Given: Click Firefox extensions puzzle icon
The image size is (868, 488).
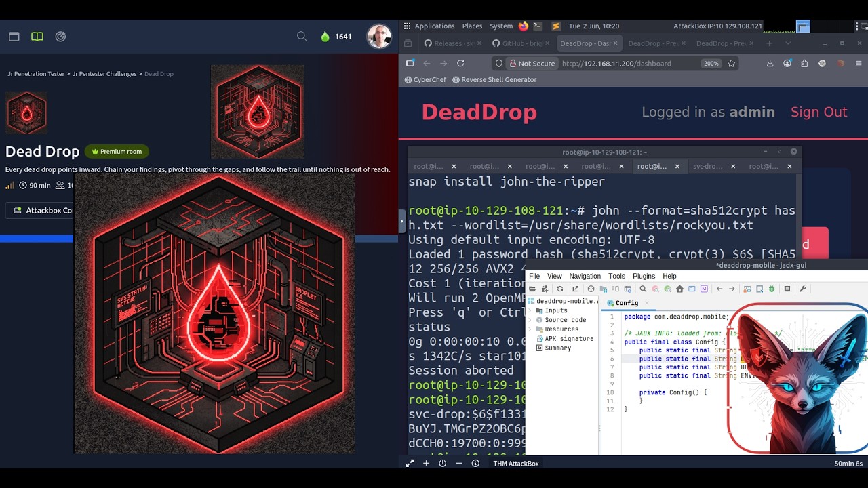Looking at the screenshot, I should click(804, 63).
